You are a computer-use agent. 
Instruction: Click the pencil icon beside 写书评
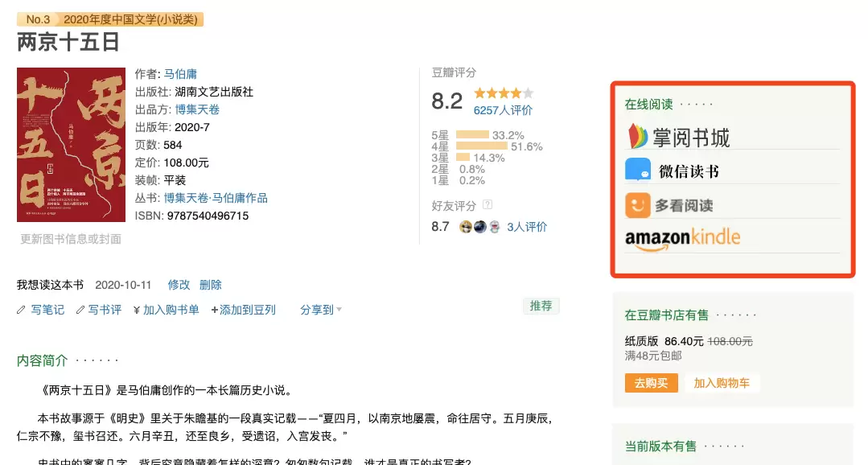(x=80, y=310)
